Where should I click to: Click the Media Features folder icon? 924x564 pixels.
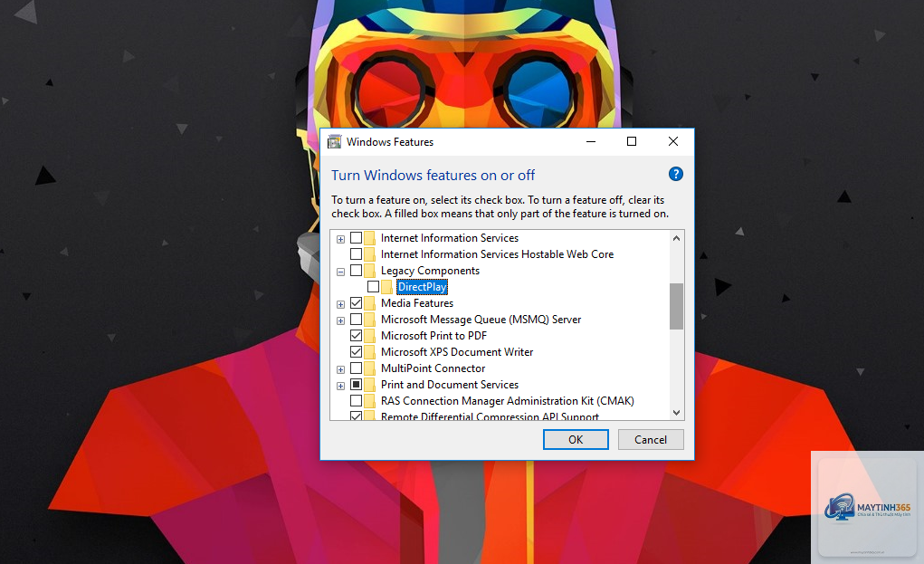[369, 303]
